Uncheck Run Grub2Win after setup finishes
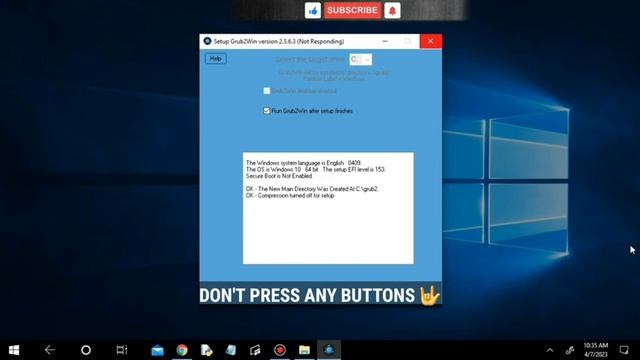This screenshot has width=640, height=360. (267, 111)
